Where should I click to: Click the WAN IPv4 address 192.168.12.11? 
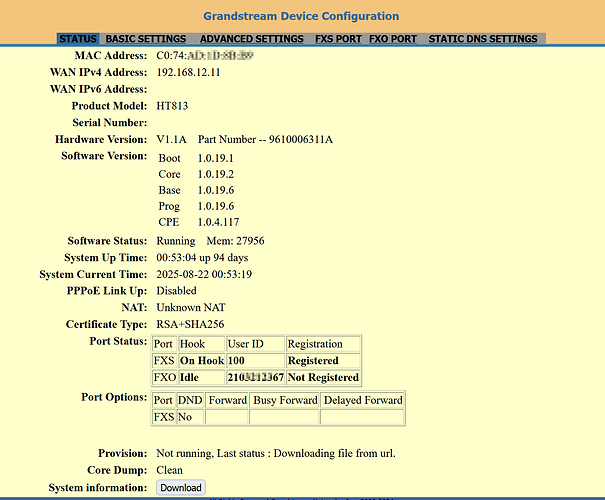pos(189,73)
